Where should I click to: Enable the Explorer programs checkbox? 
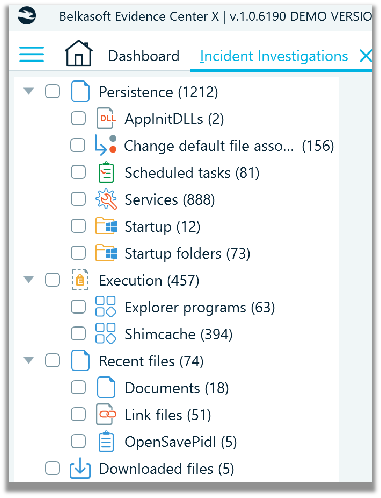(78, 307)
